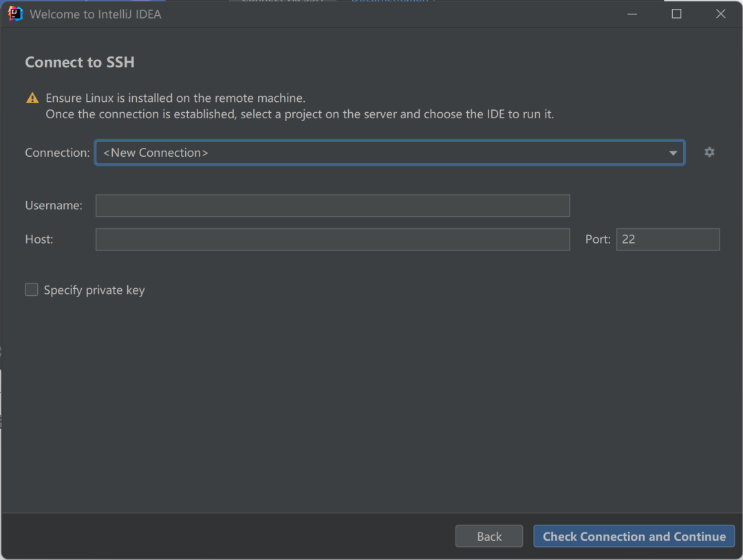Click the 'Ensure Linux is installed' warning text
This screenshot has height=560, width=743.
pyautogui.click(x=175, y=98)
